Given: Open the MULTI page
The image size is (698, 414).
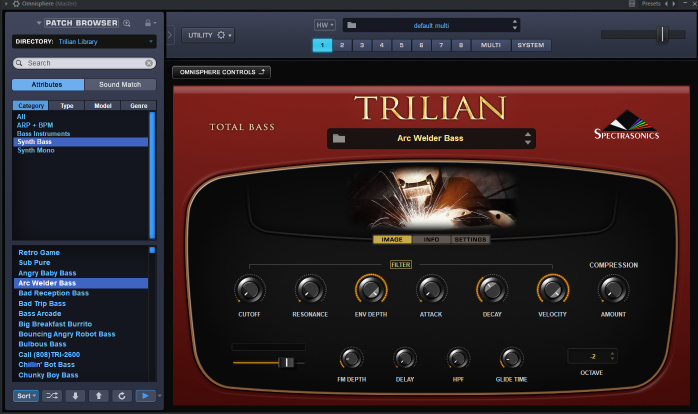Looking at the screenshot, I should 491,45.
